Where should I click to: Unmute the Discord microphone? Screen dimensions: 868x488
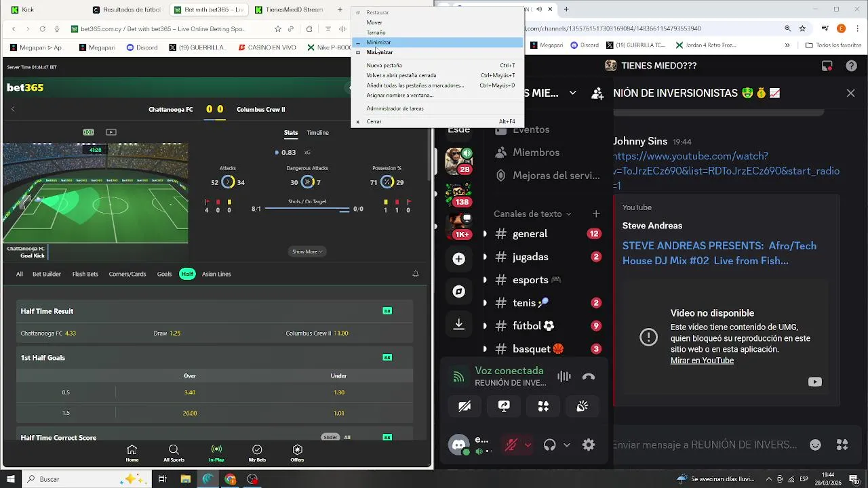click(510, 445)
